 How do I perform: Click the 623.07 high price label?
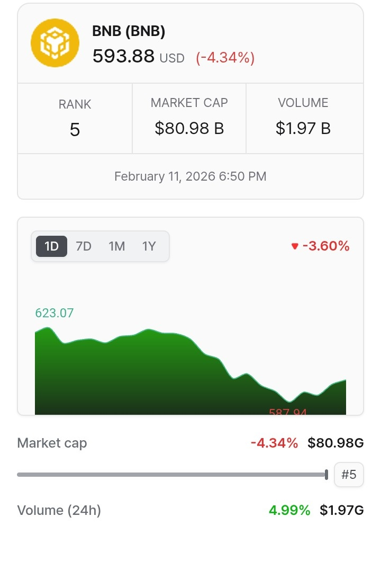point(55,313)
